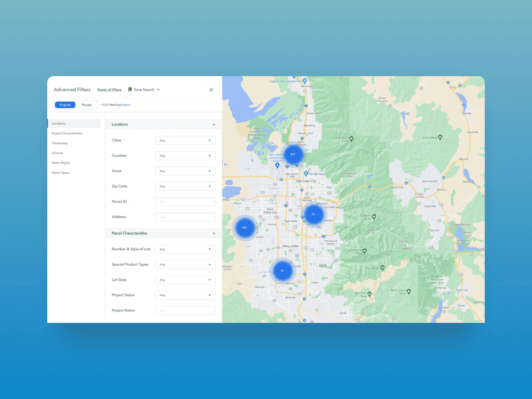The image size is (532, 399).
Task: Click the 588 cluster marker on map
Action: pyautogui.click(x=245, y=227)
